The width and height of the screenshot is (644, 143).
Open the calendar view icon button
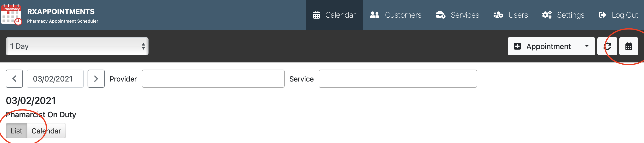[x=629, y=46]
